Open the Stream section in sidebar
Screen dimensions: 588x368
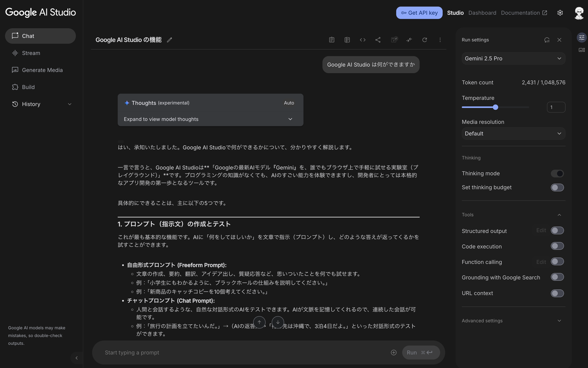click(31, 53)
